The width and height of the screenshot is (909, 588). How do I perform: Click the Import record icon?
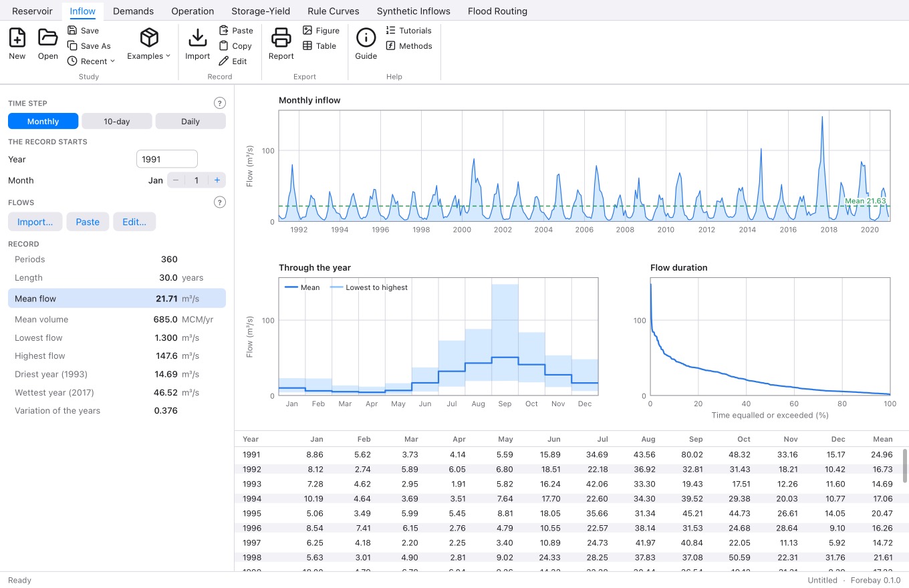(197, 44)
